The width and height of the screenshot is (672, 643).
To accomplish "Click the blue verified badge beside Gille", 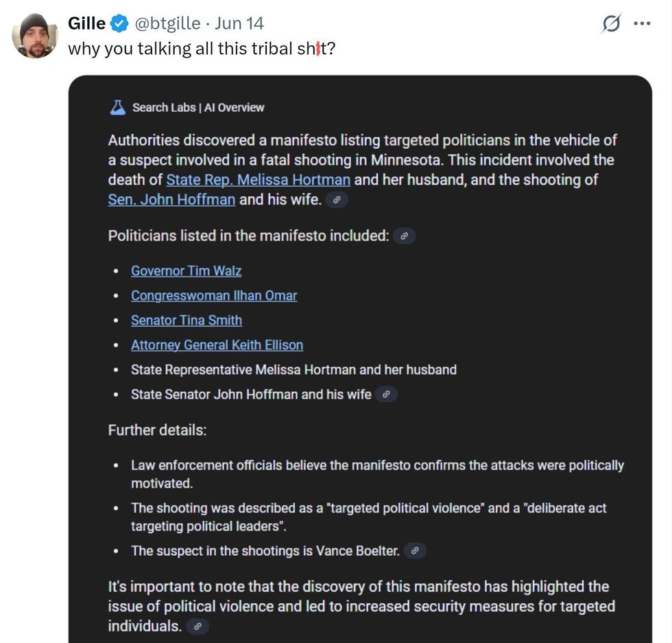I will coord(119,24).
